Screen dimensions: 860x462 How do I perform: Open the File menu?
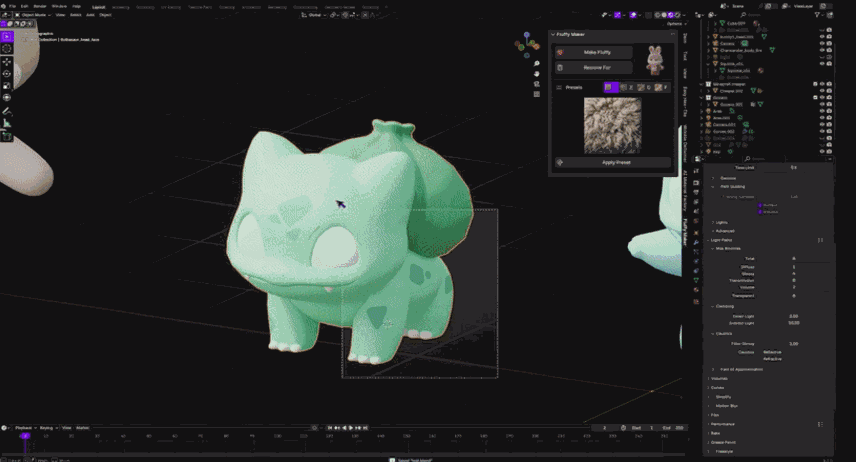click(x=13, y=6)
